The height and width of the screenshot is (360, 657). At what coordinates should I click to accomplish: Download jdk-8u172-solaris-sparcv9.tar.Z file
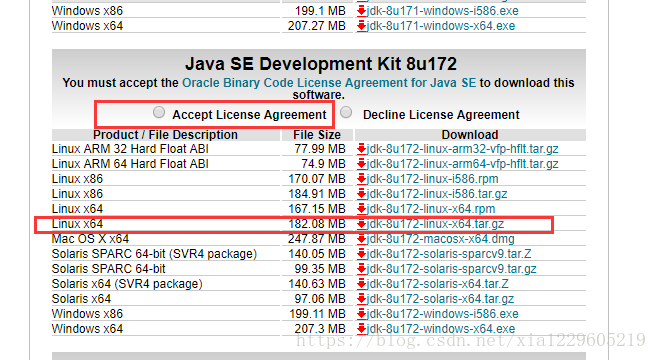coord(449,254)
